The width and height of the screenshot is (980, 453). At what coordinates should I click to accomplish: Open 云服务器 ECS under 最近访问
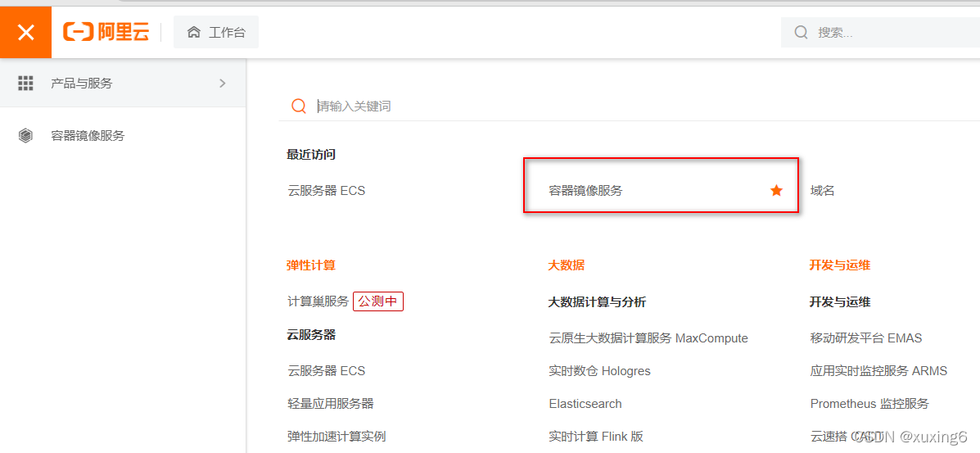pyautogui.click(x=326, y=191)
